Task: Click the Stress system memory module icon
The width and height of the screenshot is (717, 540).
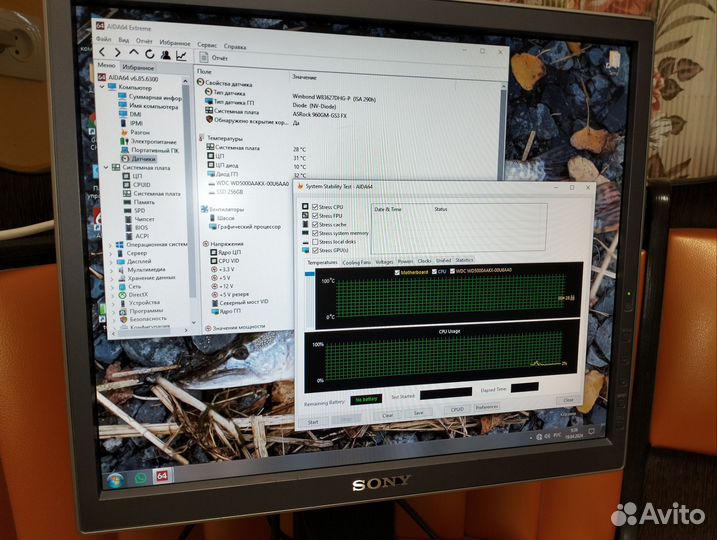Action: [x=305, y=233]
